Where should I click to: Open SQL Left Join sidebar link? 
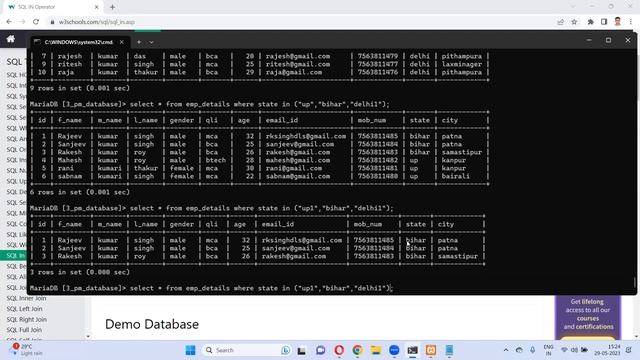point(24,309)
